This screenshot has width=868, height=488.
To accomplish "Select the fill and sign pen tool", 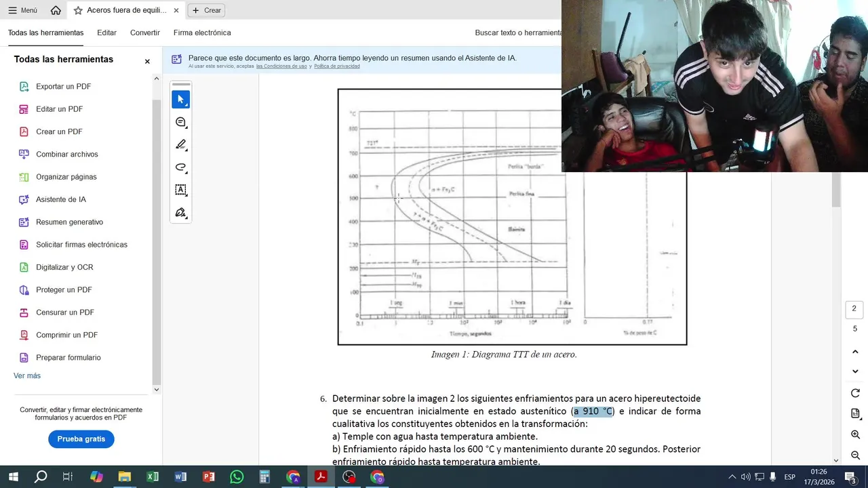I will pos(180,213).
